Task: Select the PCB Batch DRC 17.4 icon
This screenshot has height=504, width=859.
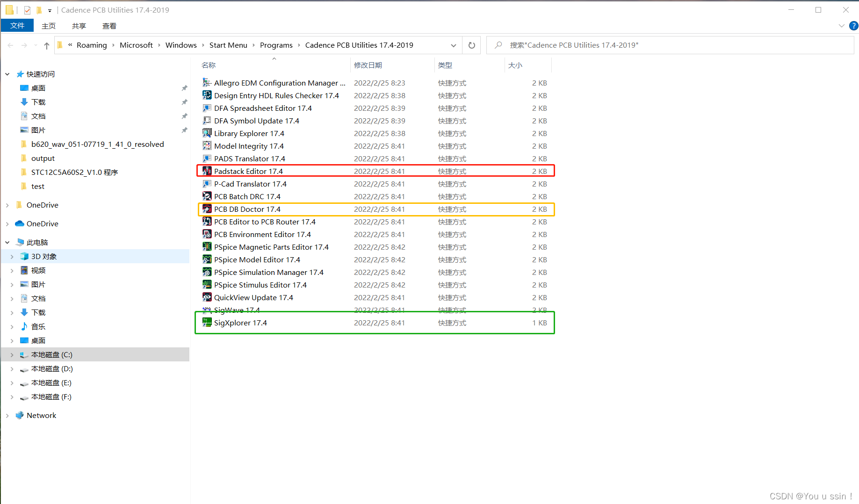Action: [207, 196]
